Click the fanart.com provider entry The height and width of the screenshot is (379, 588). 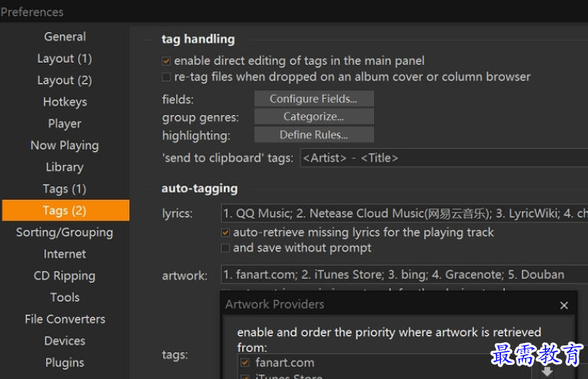[x=285, y=363]
